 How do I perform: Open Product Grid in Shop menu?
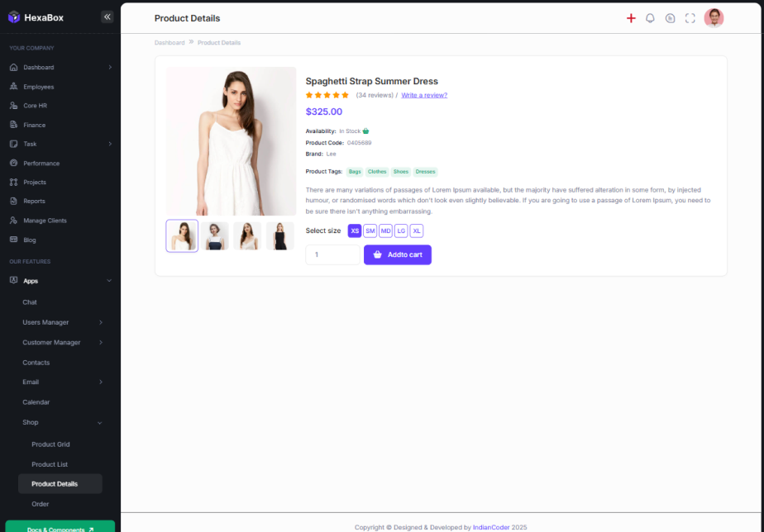click(50, 444)
